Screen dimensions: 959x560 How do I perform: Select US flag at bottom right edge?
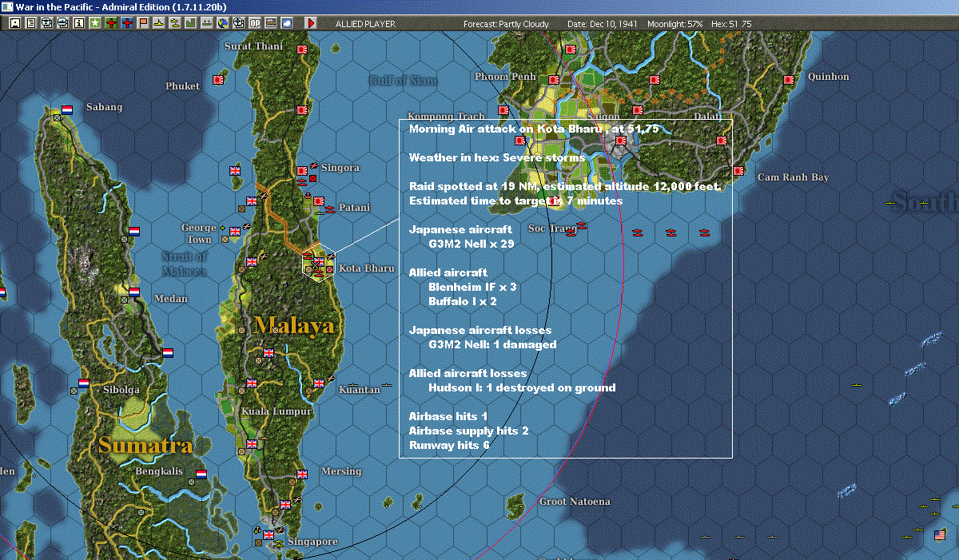tap(940, 534)
